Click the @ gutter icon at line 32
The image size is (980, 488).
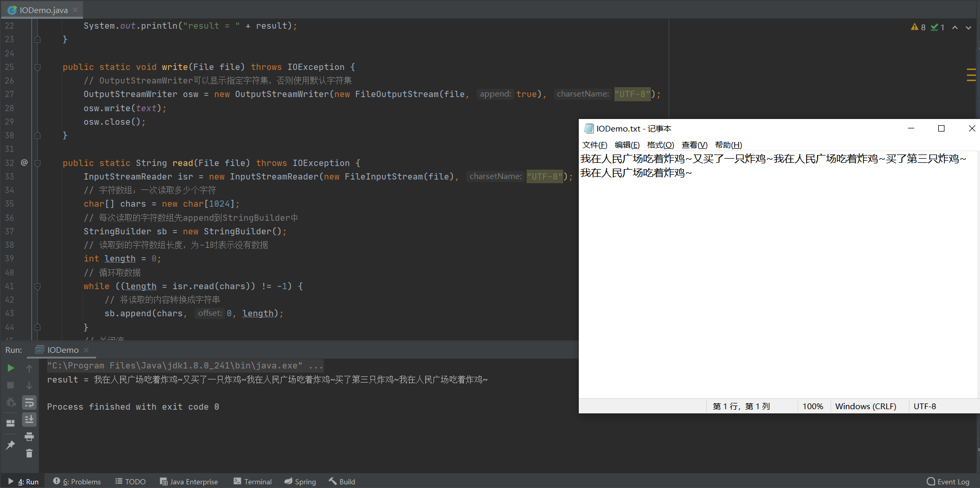[x=24, y=163]
